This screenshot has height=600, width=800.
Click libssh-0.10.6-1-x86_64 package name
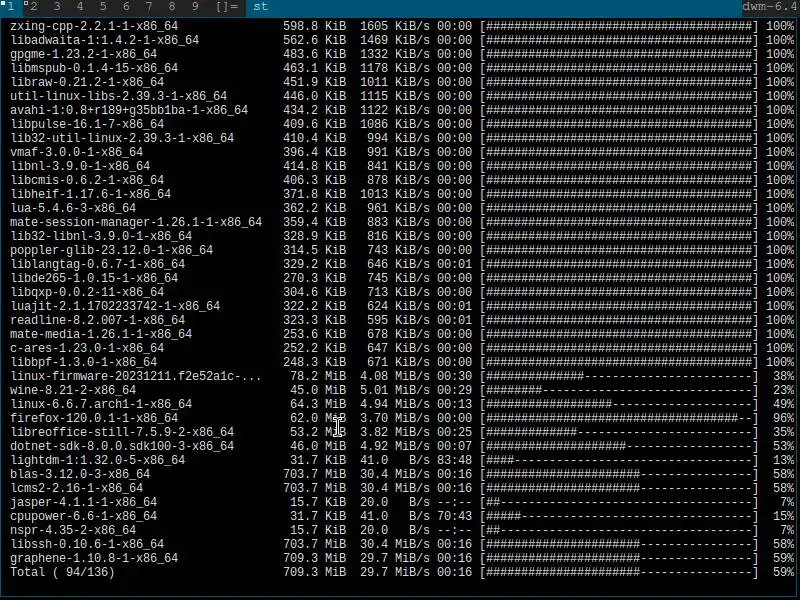87,544
